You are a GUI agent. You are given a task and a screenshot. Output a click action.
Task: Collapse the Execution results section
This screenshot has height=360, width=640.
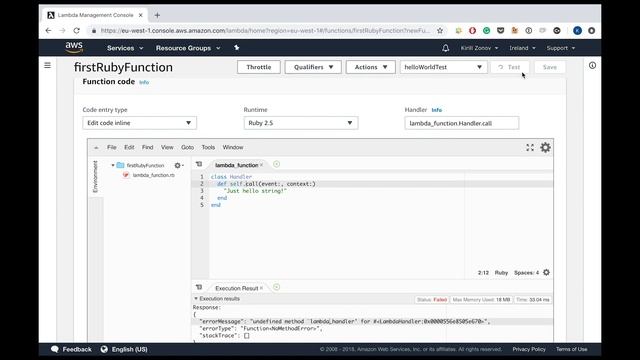click(196, 299)
